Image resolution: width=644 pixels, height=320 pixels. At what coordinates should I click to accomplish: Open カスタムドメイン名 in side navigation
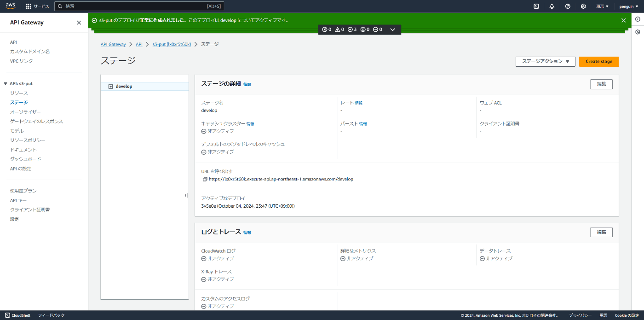30,52
